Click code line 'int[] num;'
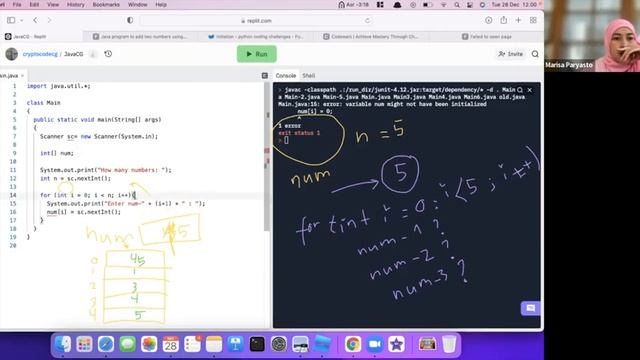This screenshot has width=640, height=360. tap(57, 153)
